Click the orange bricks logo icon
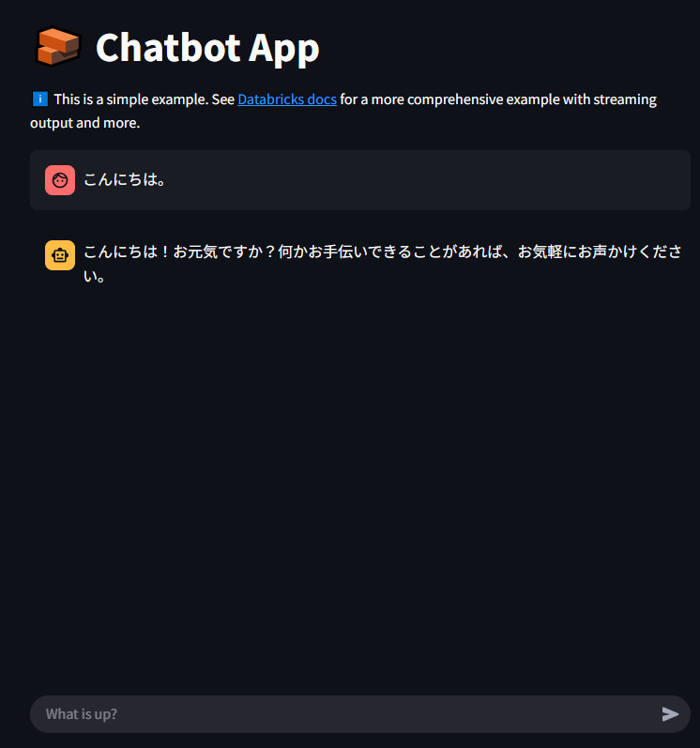 57,47
